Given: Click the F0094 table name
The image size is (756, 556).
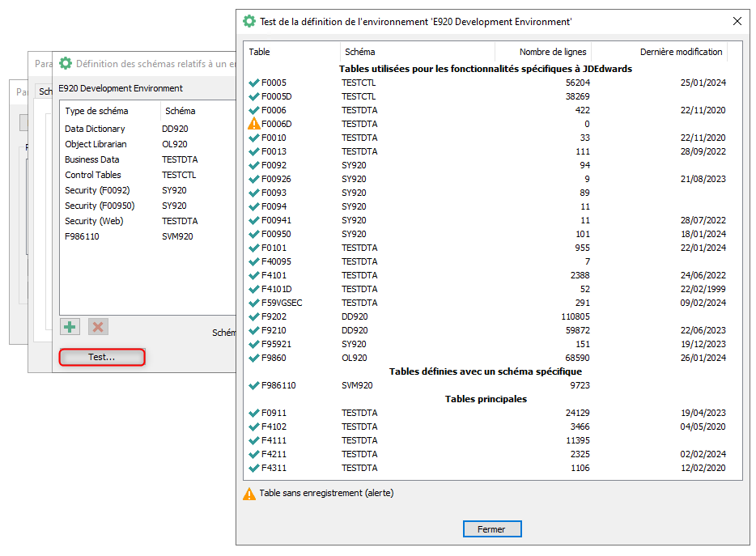Looking at the screenshot, I should tap(274, 206).
